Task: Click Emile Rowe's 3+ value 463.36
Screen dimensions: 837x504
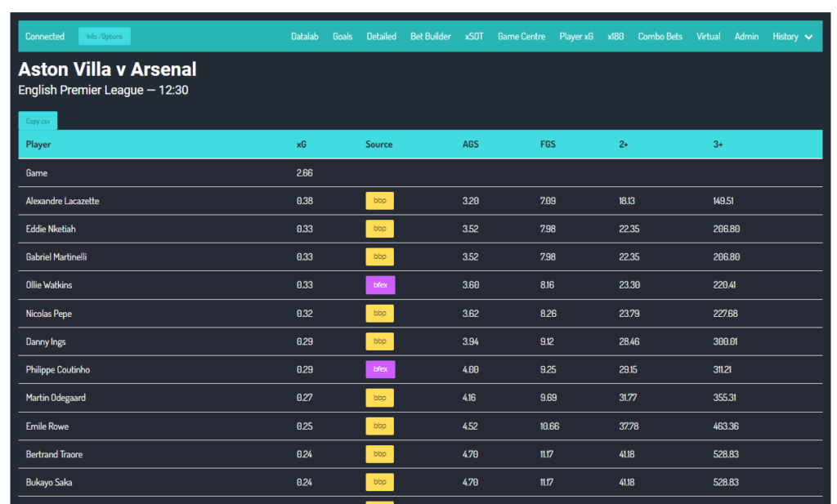Action: [x=726, y=426]
